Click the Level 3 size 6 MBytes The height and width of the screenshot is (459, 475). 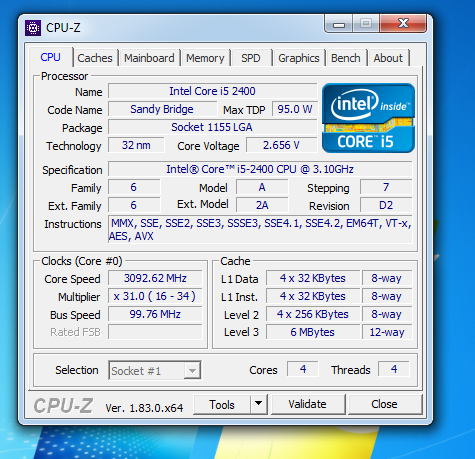pyautogui.click(x=313, y=332)
